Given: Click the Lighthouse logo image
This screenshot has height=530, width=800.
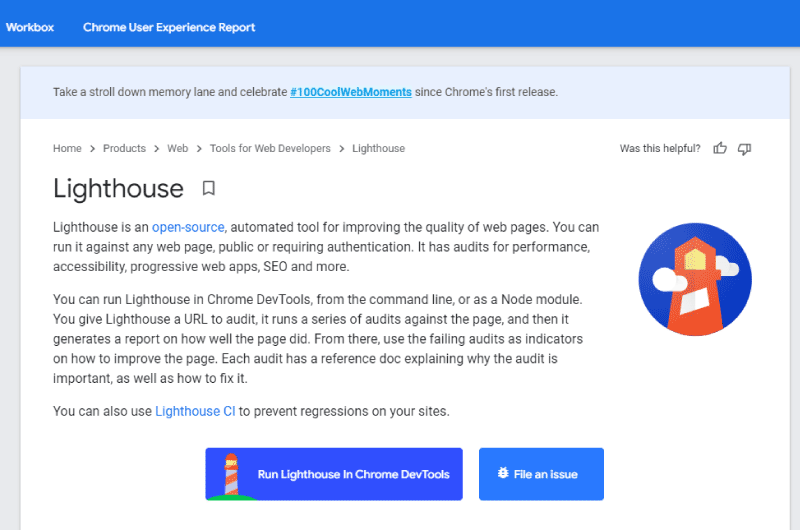Looking at the screenshot, I should coord(695,280).
